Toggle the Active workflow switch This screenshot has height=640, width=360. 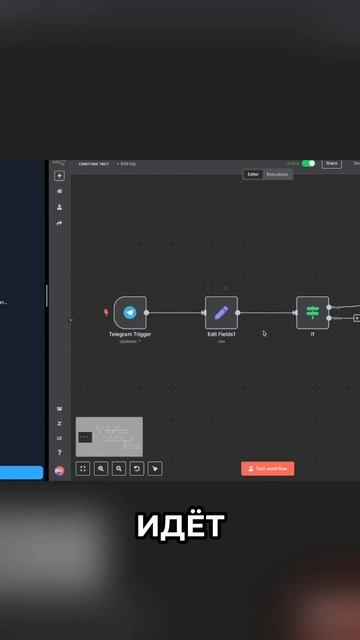(308, 163)
